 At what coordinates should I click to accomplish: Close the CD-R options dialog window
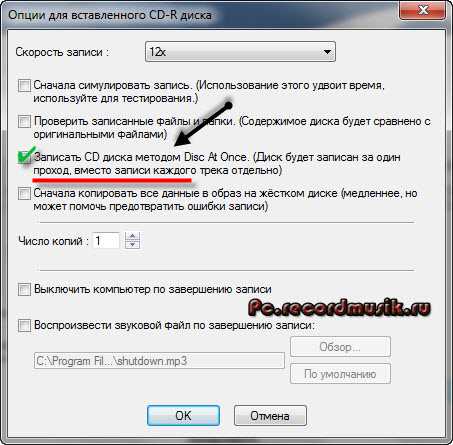pos(423,11)
